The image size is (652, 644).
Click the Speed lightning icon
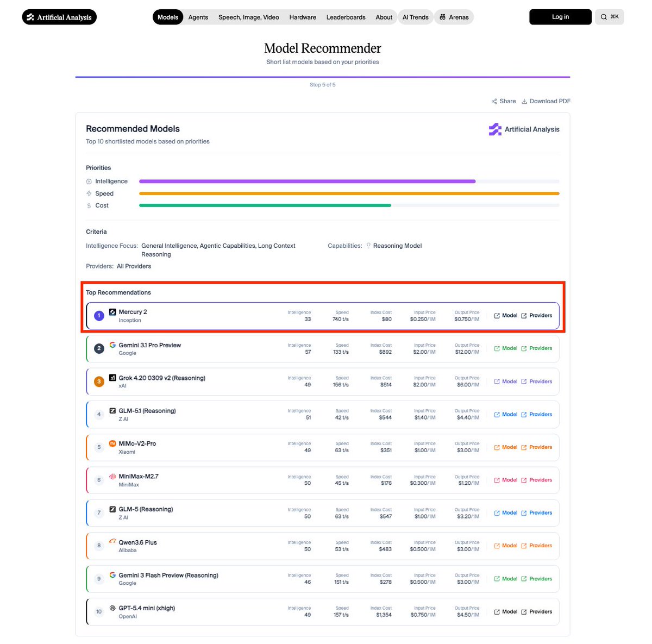[89, 193]
